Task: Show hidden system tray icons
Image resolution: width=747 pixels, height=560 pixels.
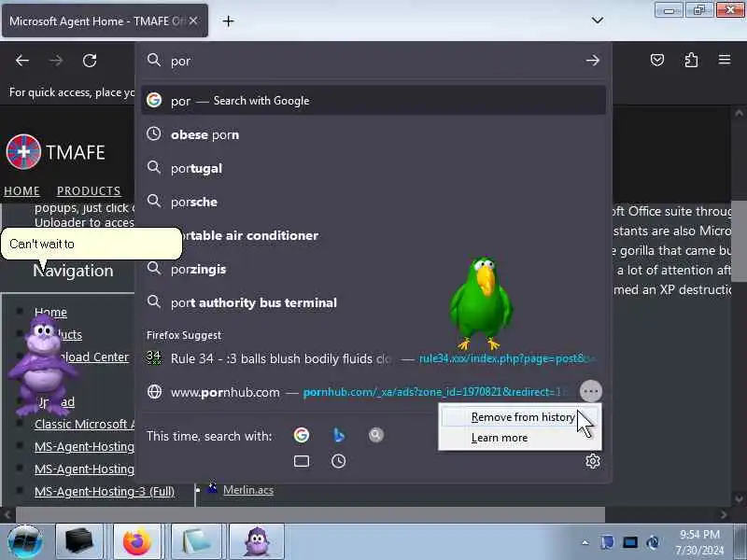Action: 585,542
